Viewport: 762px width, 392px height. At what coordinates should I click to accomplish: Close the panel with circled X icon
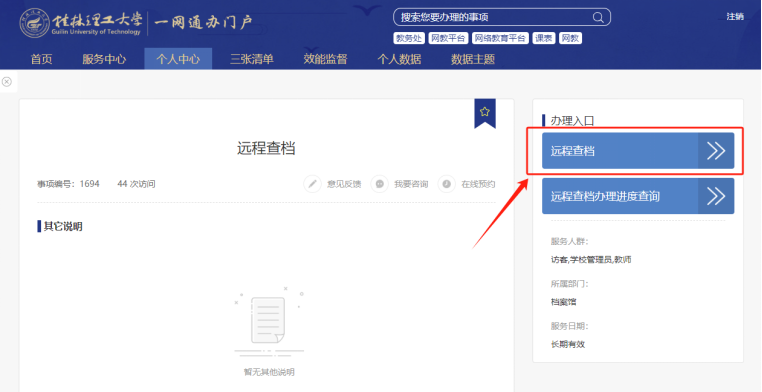[x=7, y=82]
